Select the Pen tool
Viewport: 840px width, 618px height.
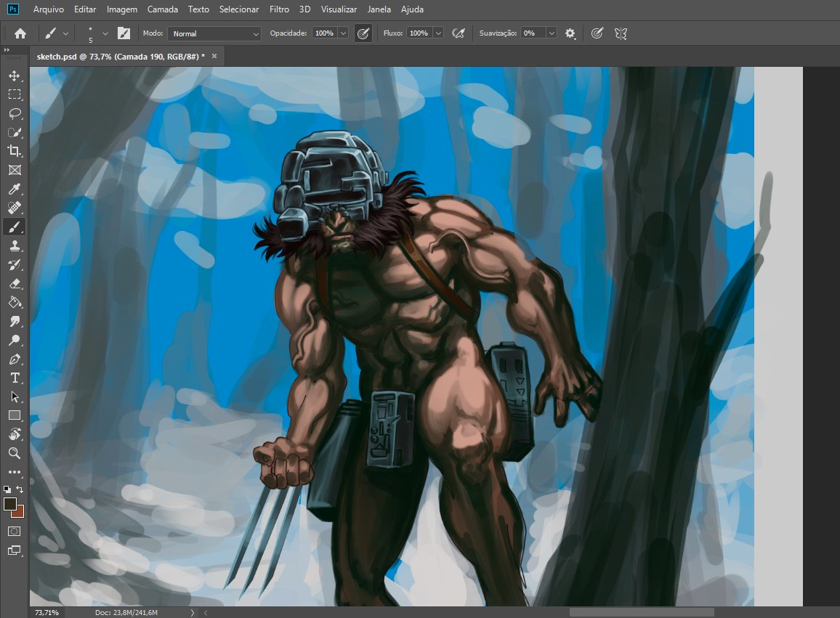pos(15,359)
